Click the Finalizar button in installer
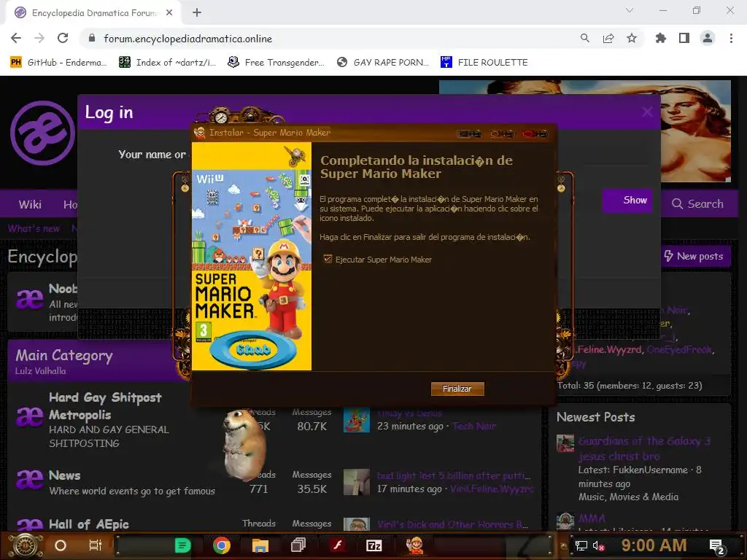Image resolution: width=747 pixels, height=560 pixels. [457, 389]
